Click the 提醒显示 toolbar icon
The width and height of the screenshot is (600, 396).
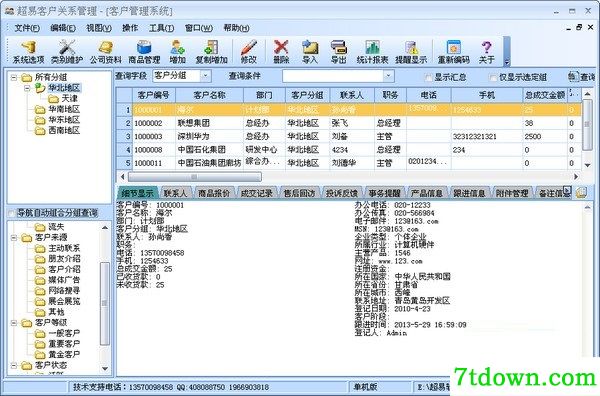tap(411, 52)
